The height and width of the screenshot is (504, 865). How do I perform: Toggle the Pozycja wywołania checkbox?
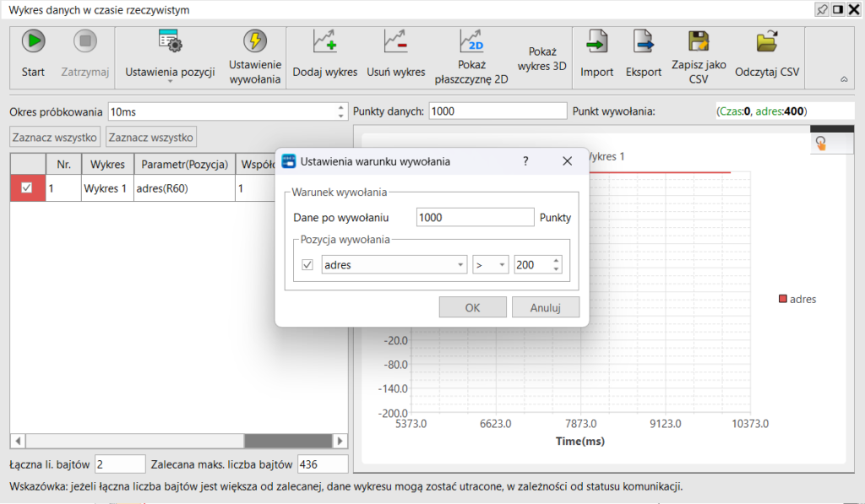point(307,265)
